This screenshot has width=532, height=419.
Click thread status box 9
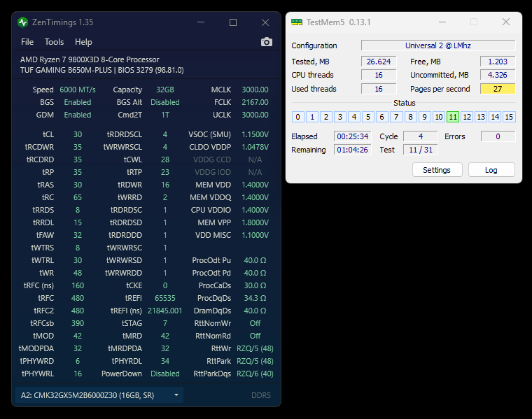pyautogui.click(x=424, y=117)
